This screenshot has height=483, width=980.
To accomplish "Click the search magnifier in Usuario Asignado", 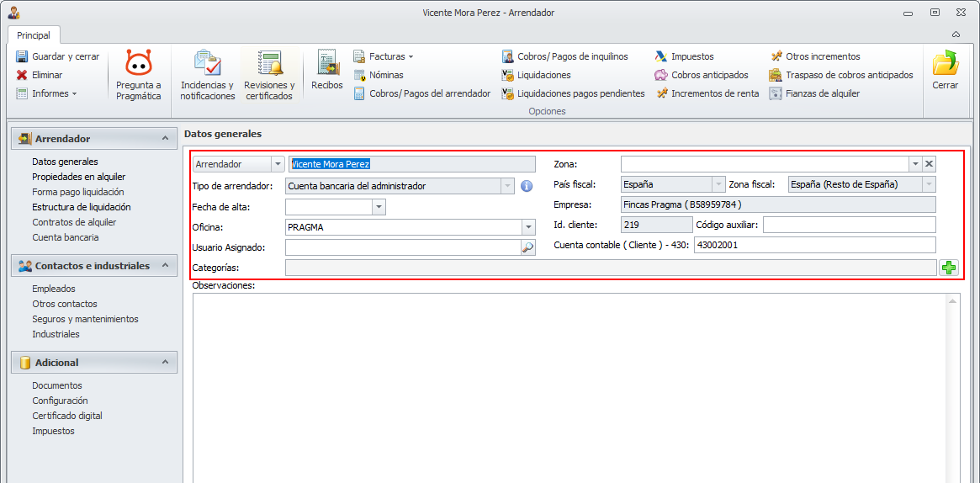I will [528, 247].
